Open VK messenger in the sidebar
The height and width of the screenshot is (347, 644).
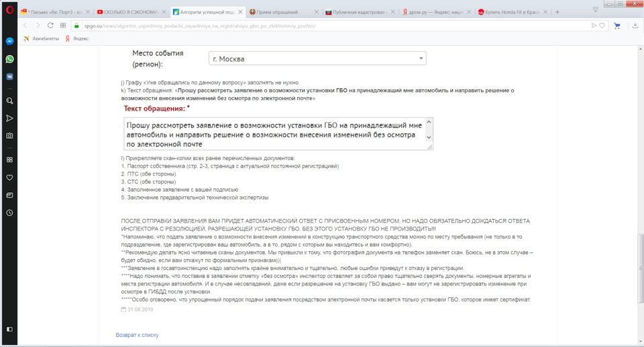9,77
